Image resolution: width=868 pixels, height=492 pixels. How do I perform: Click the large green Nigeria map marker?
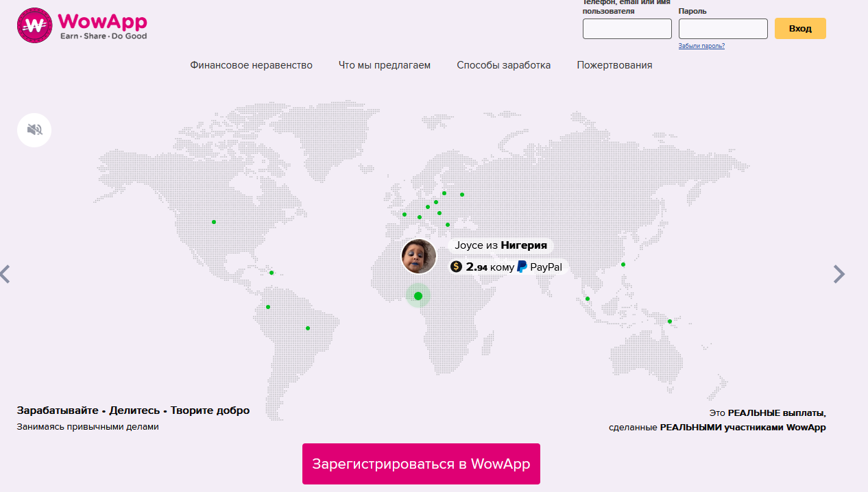[418, 296]
